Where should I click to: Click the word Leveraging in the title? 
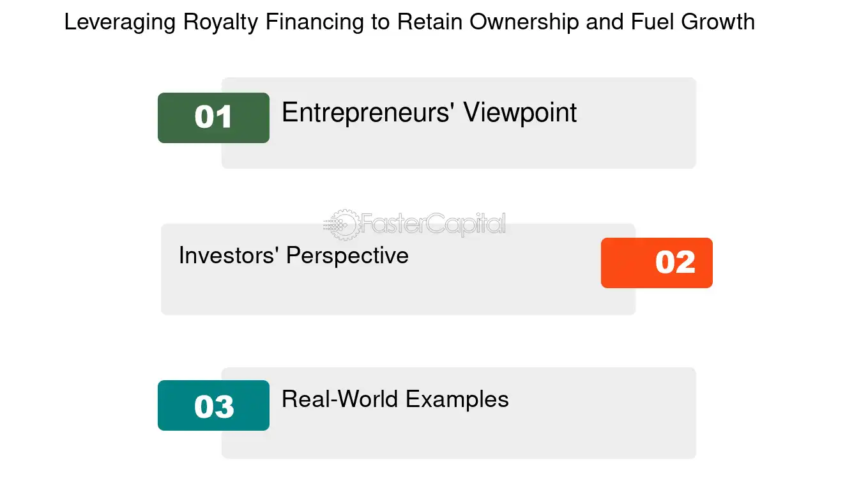[x=120, y=23]
